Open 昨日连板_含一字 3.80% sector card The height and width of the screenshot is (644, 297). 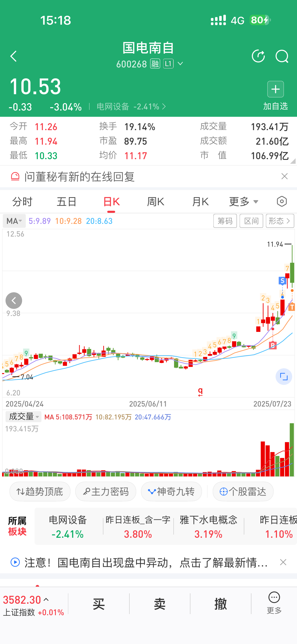[138, 527]
